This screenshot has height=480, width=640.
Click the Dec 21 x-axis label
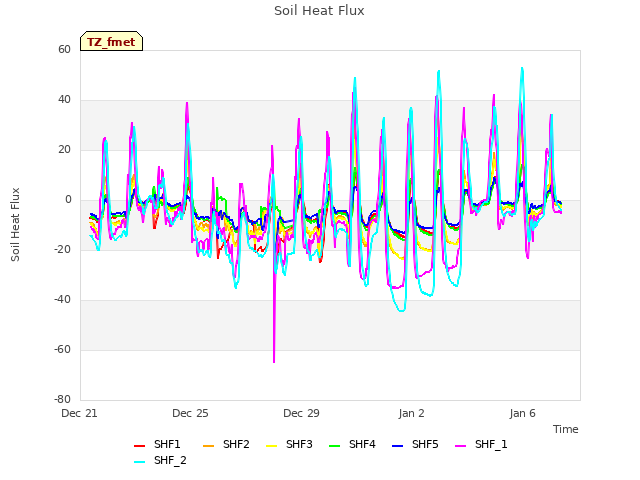click(79, 413)
